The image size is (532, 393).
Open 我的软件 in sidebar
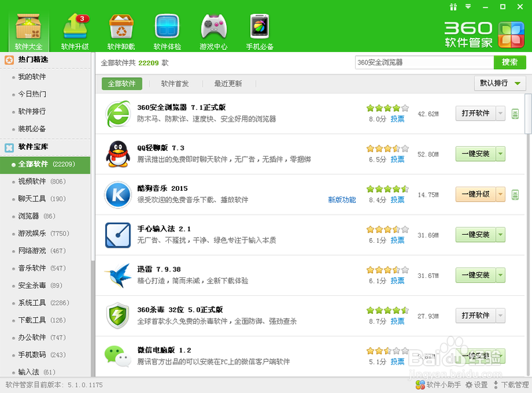pyautogui.click(x=32, y=76)
